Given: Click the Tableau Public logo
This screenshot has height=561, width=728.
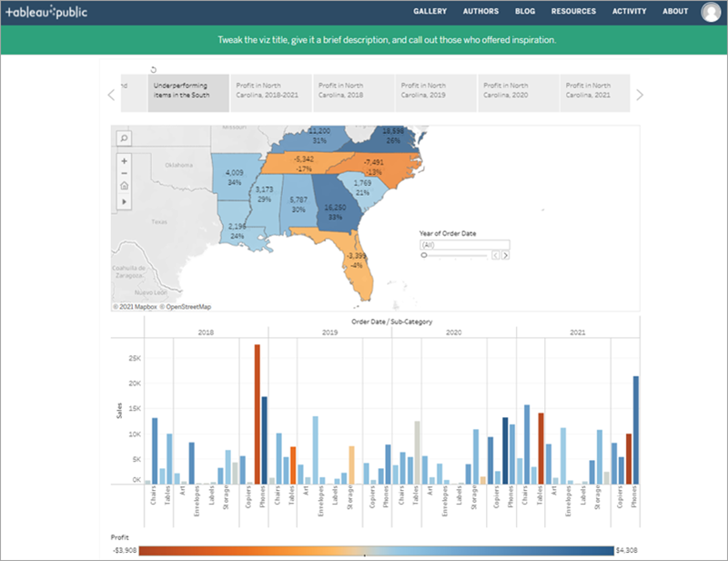Looking at the screenshot, I should [x=51, y=12].
